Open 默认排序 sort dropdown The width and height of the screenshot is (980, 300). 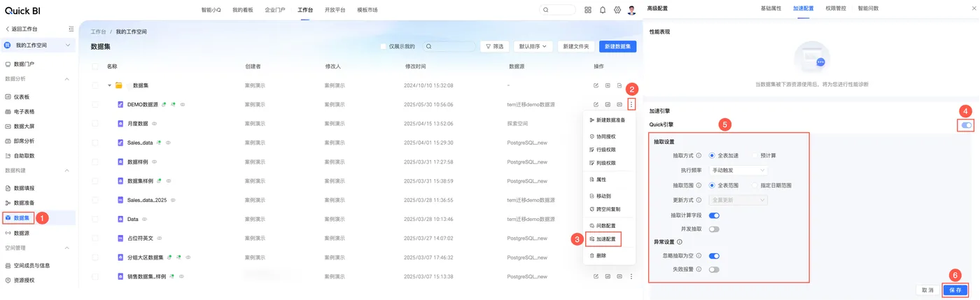tap(533, 46)
